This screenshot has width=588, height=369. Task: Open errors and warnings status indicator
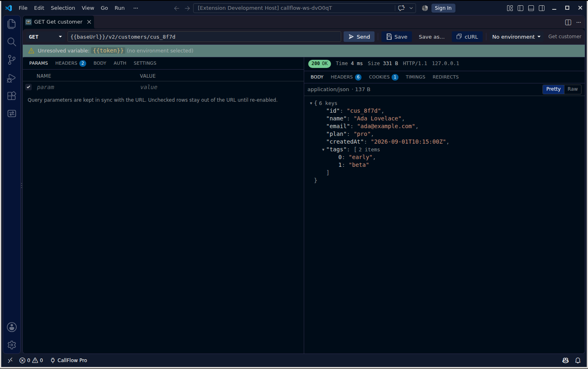click(31, 360)
